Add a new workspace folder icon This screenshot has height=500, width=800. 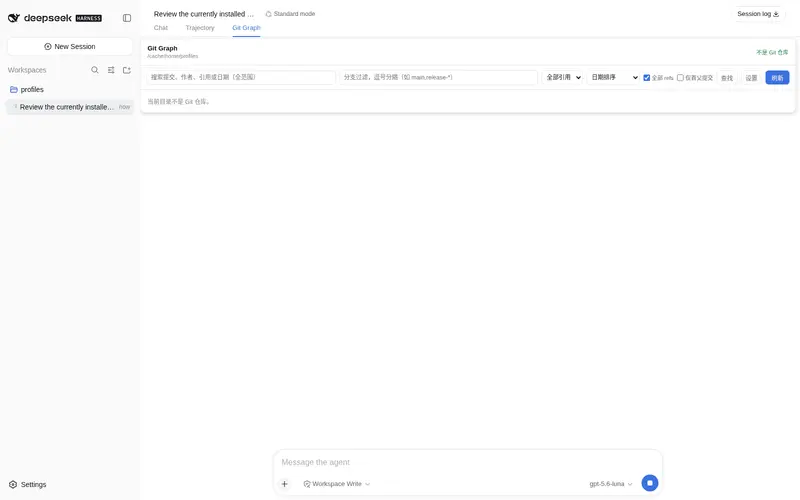pos(127,70)
